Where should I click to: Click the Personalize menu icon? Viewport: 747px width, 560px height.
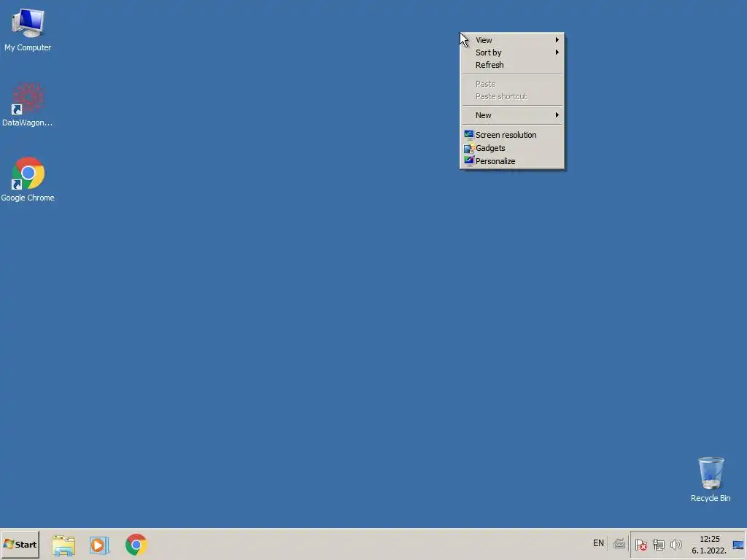(469, 160)
